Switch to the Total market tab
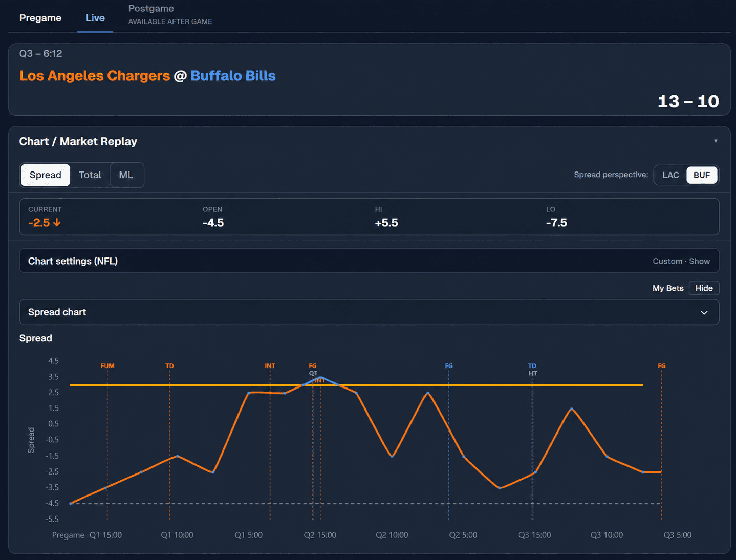 (90, 175)
